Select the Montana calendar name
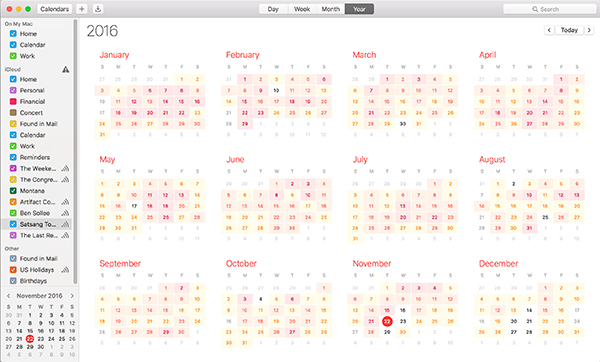The height and width of the screenshot is (362, 600). tap(32, 191)
